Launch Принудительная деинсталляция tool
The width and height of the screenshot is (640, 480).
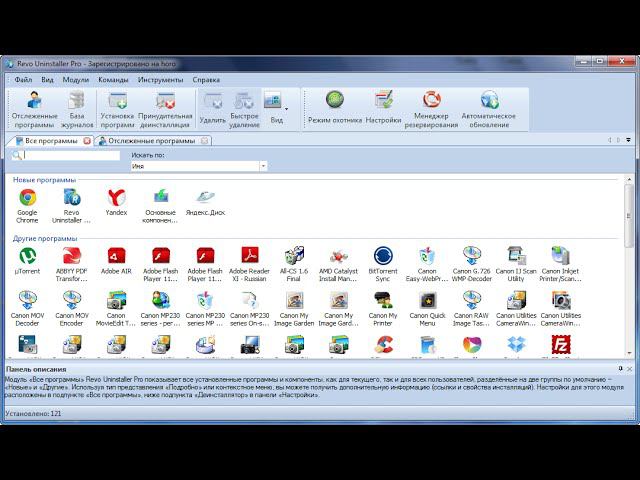point(165,109)
